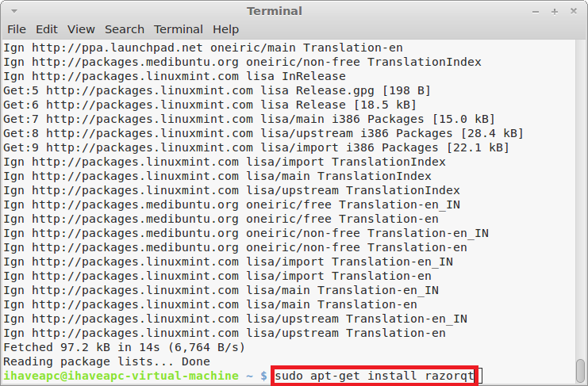Image resolution: width=588 pixels, height=386 pixels.
Task: Open the View menu
Action: coord(81,29)
